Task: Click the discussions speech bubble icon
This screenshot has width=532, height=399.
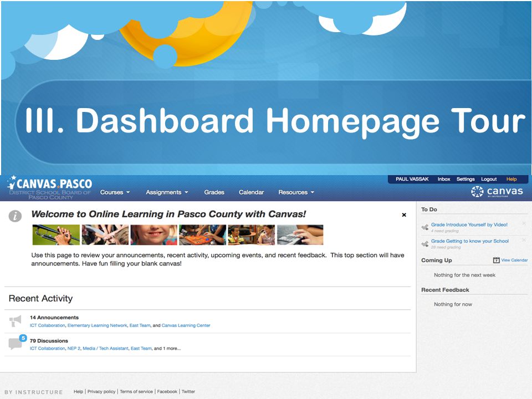Action: point(15,344)
